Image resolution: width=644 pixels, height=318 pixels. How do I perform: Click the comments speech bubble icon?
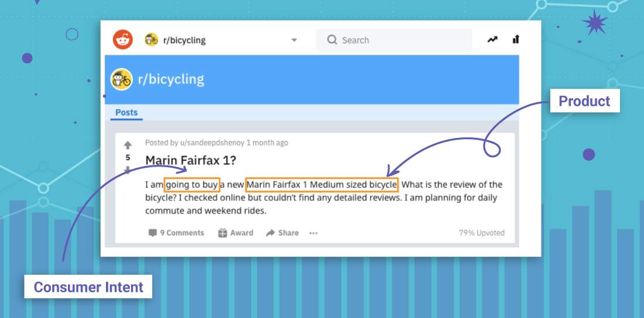point(153,233)
